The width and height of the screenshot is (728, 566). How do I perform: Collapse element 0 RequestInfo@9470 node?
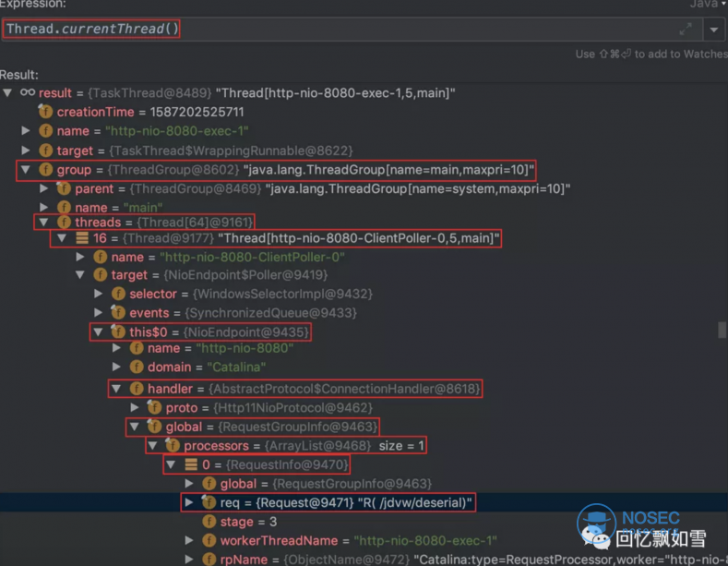(171, 464)
